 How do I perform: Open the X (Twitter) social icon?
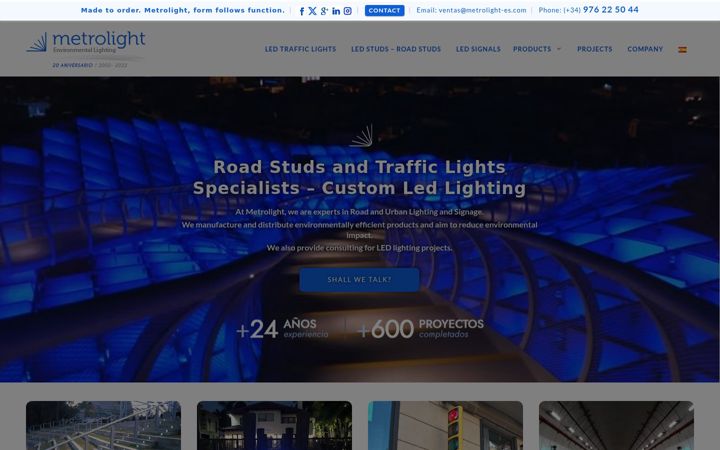tap(313, 11)
